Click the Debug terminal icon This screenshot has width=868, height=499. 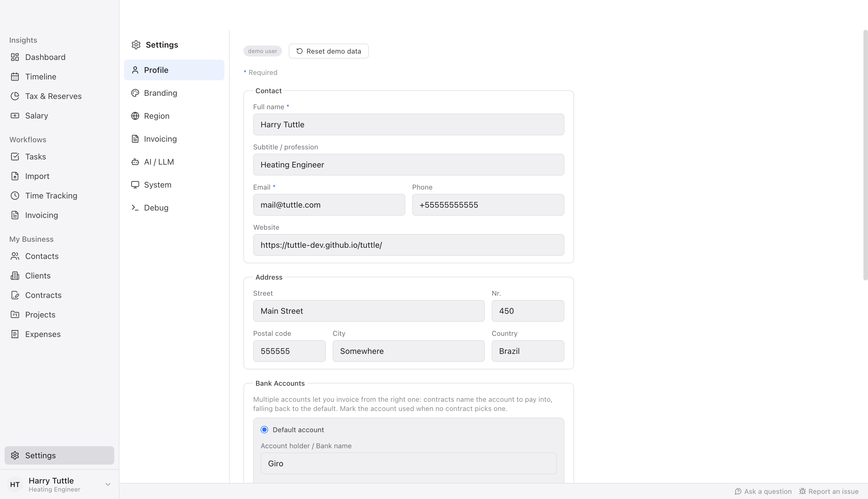click(x=135, y=208)
